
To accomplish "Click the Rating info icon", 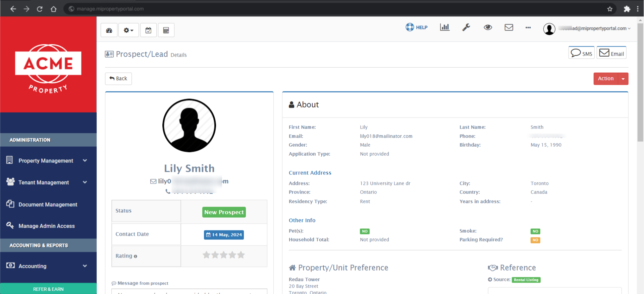I will [136, 256].
